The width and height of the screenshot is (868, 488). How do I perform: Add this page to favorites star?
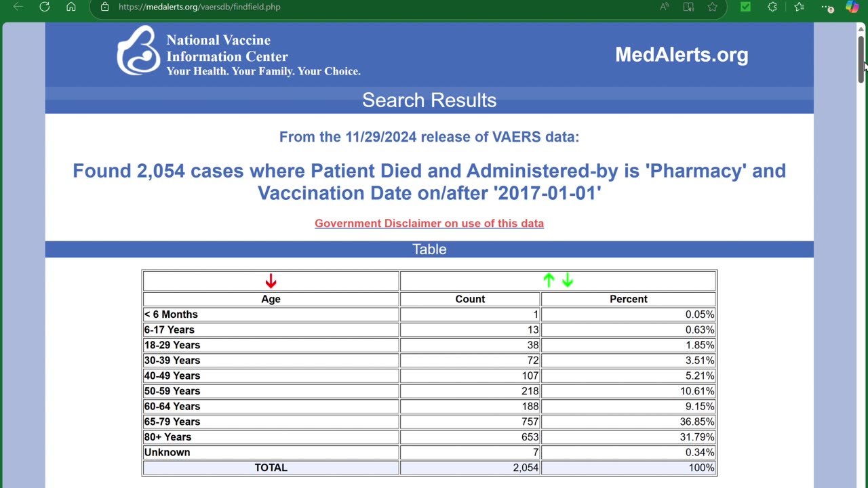713,7
